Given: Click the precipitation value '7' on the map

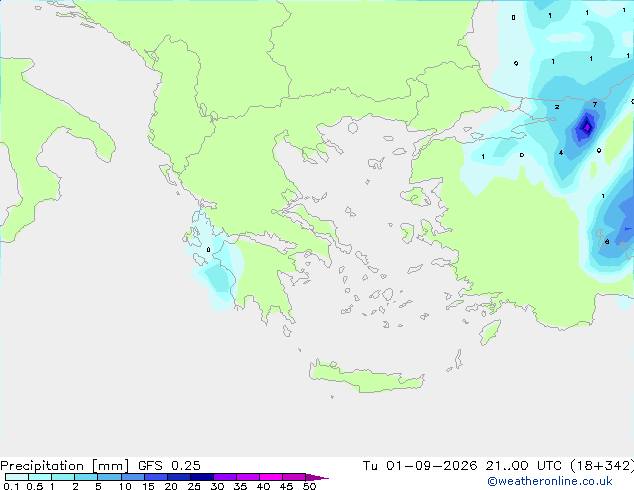Looking at the screenshot, I should click(595, 104).
